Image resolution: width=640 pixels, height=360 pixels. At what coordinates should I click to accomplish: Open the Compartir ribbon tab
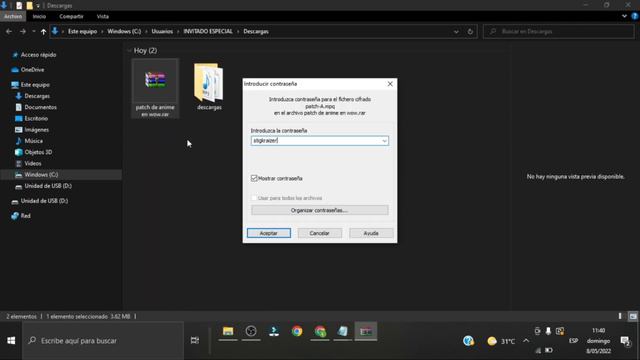pos(71,16)
